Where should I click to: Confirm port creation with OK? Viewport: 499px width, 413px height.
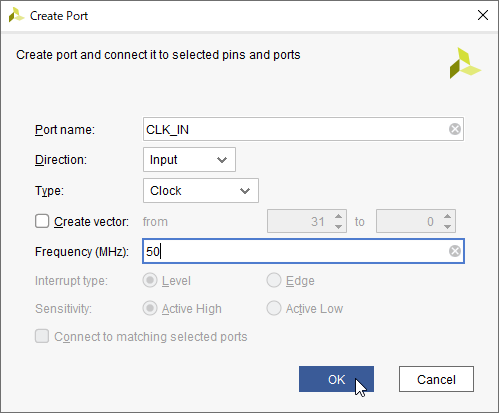point(336,379)
